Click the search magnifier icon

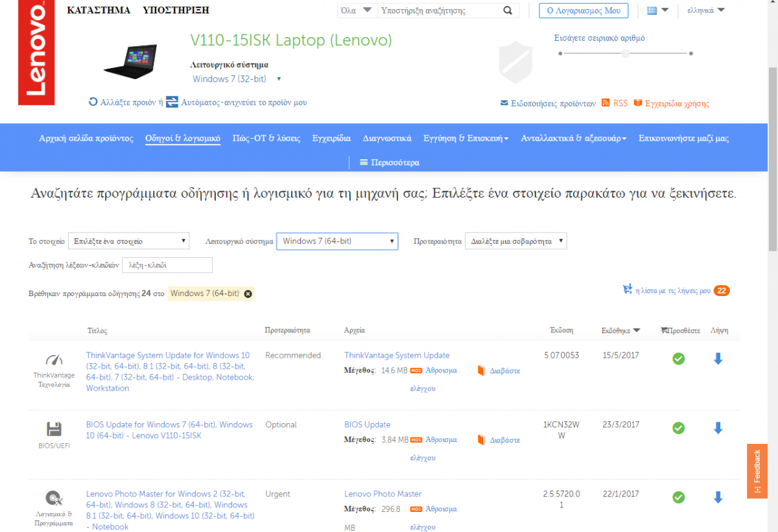coord(508,10)
